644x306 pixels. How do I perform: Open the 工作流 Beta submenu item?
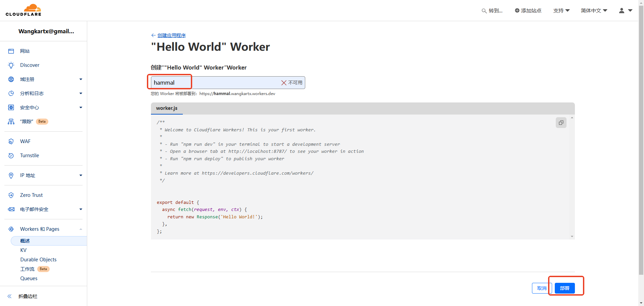coord(35,269)
